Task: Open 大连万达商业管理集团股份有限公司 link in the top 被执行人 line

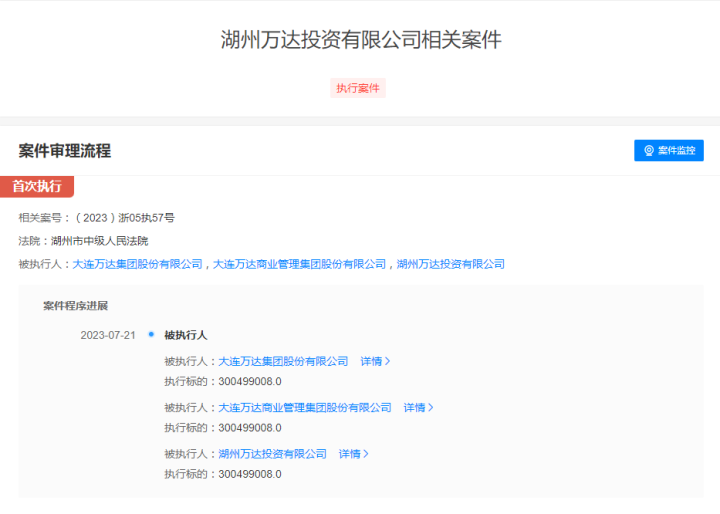Action: pos(299,264)
